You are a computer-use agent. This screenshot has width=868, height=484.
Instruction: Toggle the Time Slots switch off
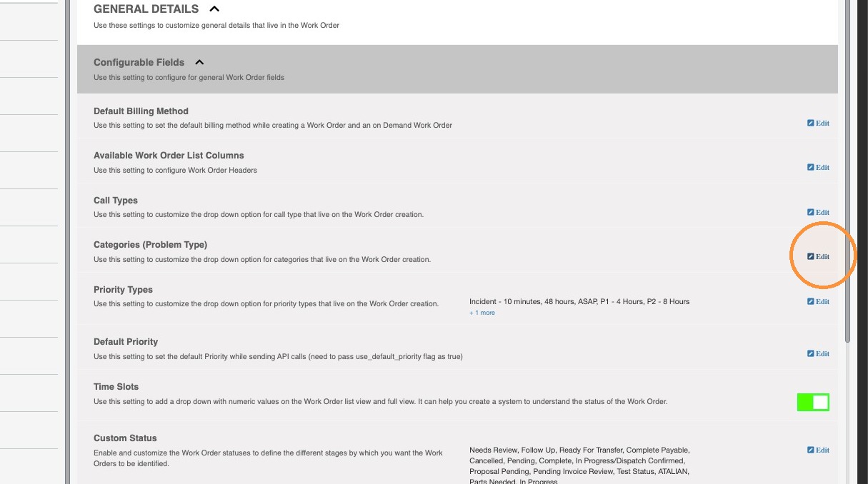click(813, 402)
